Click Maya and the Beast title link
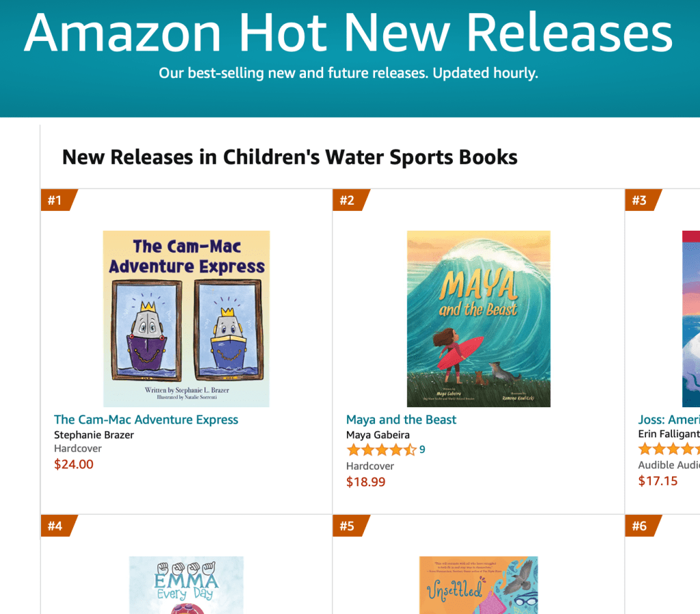The height and width of the screenshot is (614, 700). [x=401, y=420]
